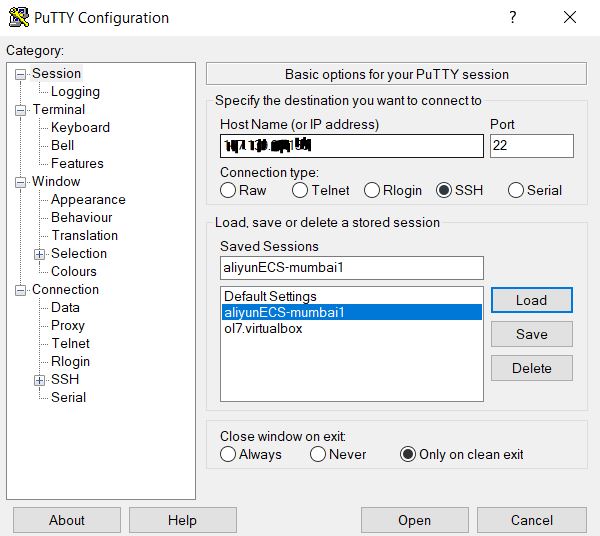Open the Colours settings category
The image size is (600, 536).
click(x=74, y=271)
